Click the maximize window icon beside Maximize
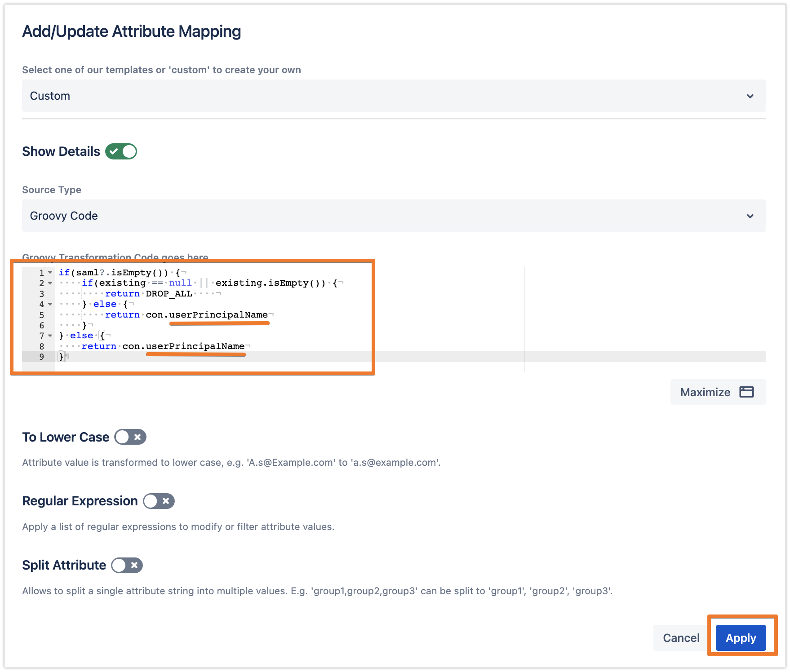 pyautogui.click(x=746, y=392)
